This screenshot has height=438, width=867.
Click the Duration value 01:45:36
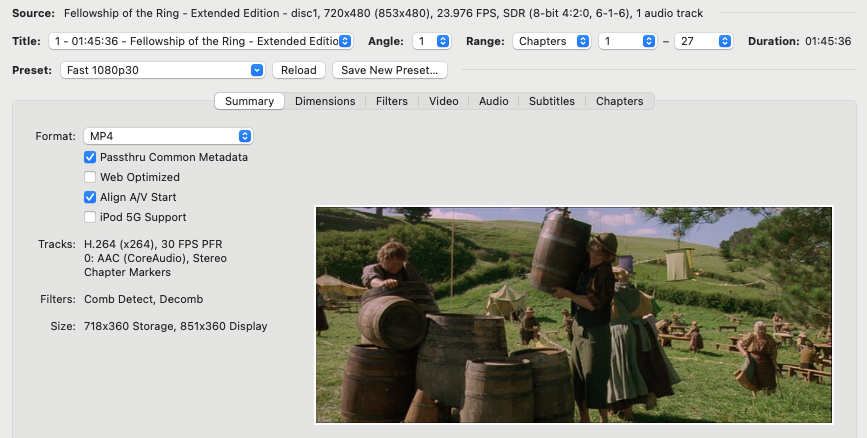(828, 41)
